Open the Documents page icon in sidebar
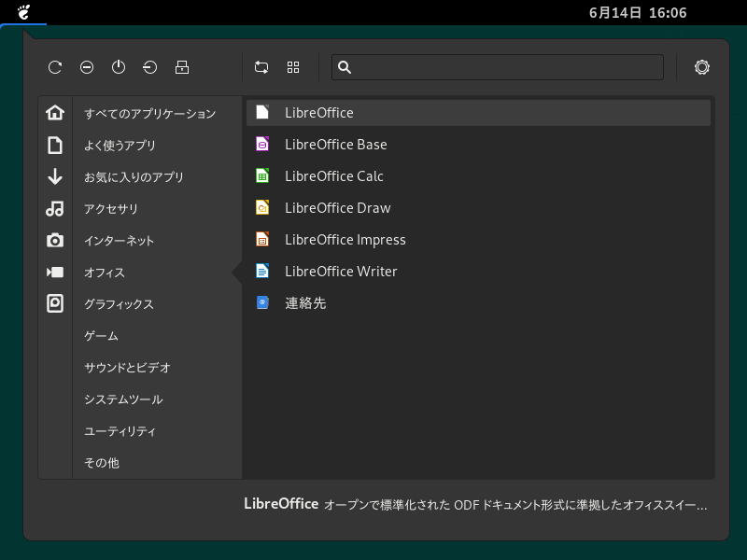The width and height of the screenshot is (747, 560). tap(55, 145)
